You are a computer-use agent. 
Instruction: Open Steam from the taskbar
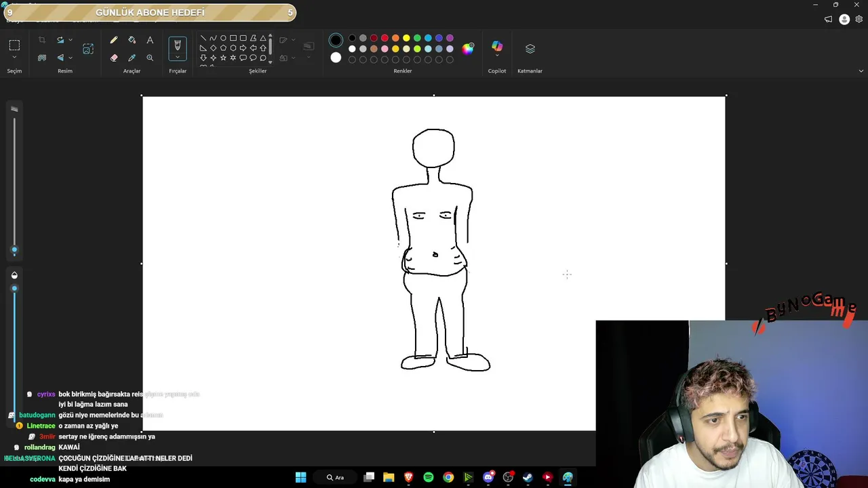pyautogui.click(x=528, y=477)
